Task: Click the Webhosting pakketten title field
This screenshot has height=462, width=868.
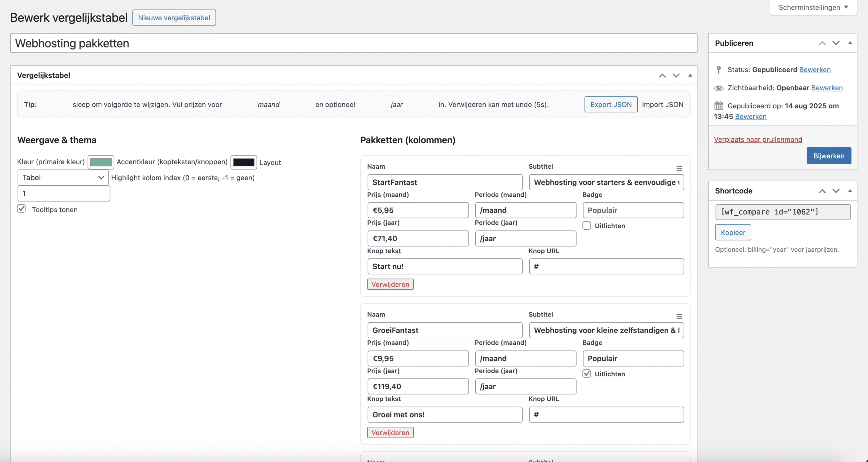Action: pyautogui.click(x=353, y=43)
